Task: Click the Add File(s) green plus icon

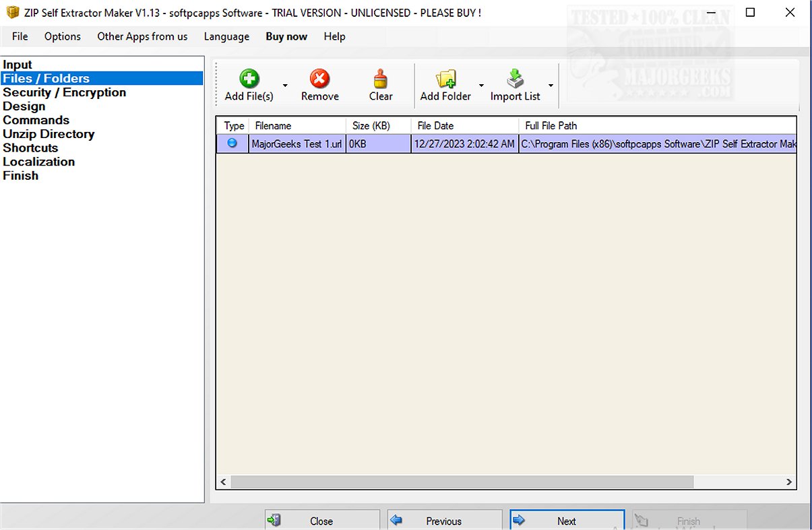Action: 249,79
